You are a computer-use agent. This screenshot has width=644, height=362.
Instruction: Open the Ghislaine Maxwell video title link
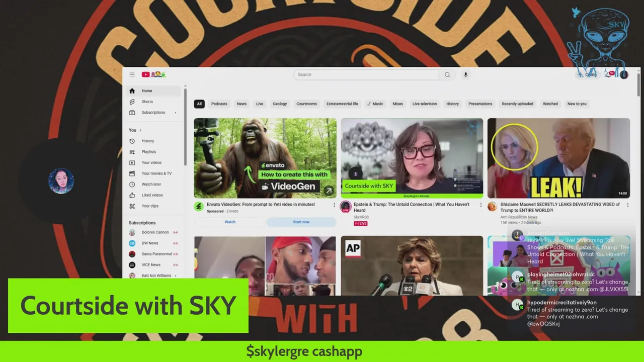(x=560, y=207)
